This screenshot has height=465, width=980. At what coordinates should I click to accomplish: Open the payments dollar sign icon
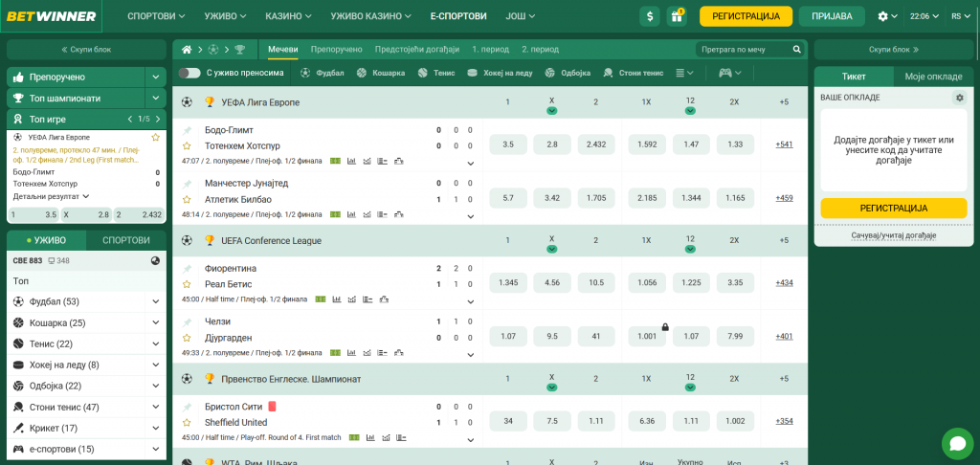point(650,16)
